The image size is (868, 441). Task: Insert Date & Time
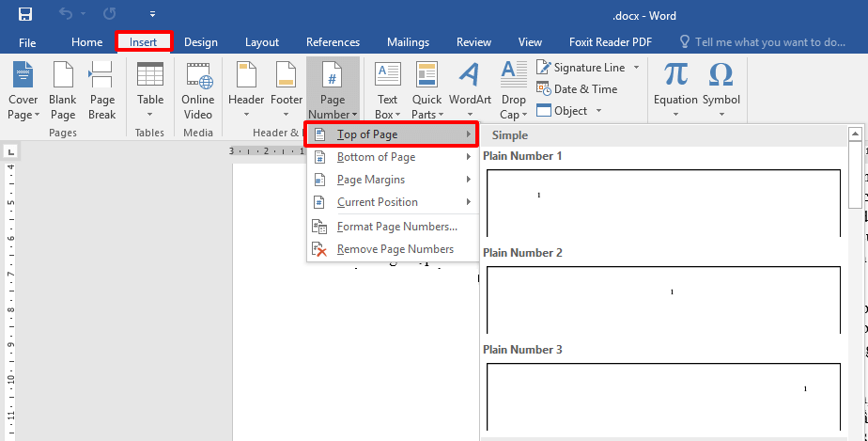pyautogui.click(x=577, y=88)
